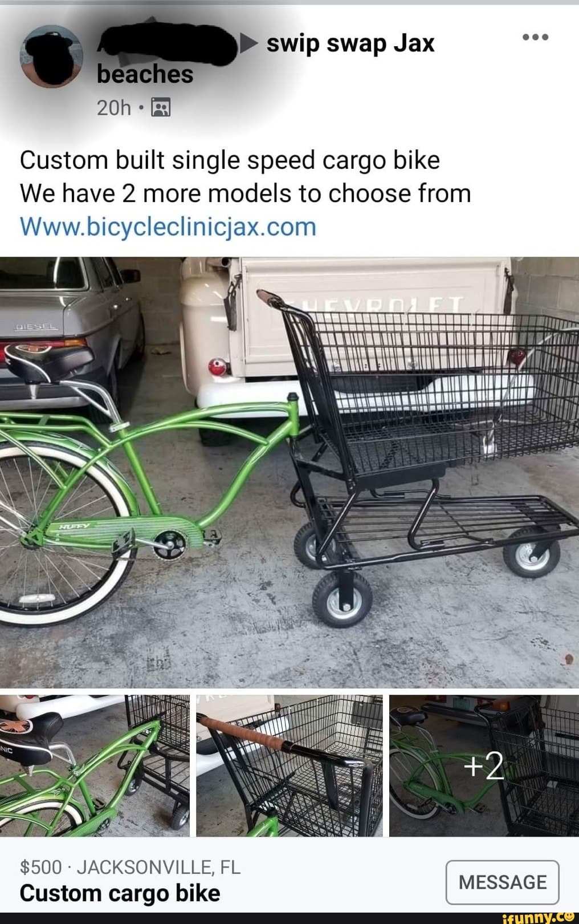Open the swip swap Jax group link
The image size is (579, 924).
click(350, 44)
